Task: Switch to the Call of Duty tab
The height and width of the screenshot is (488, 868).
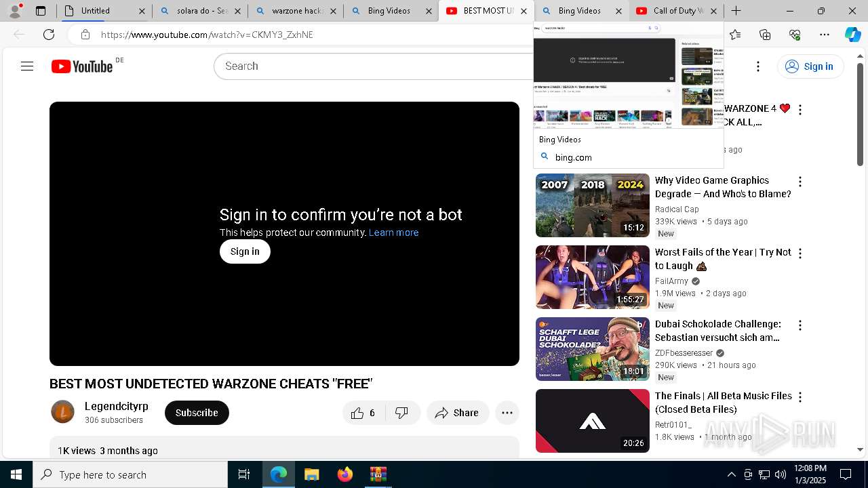Action: point(677,11)
